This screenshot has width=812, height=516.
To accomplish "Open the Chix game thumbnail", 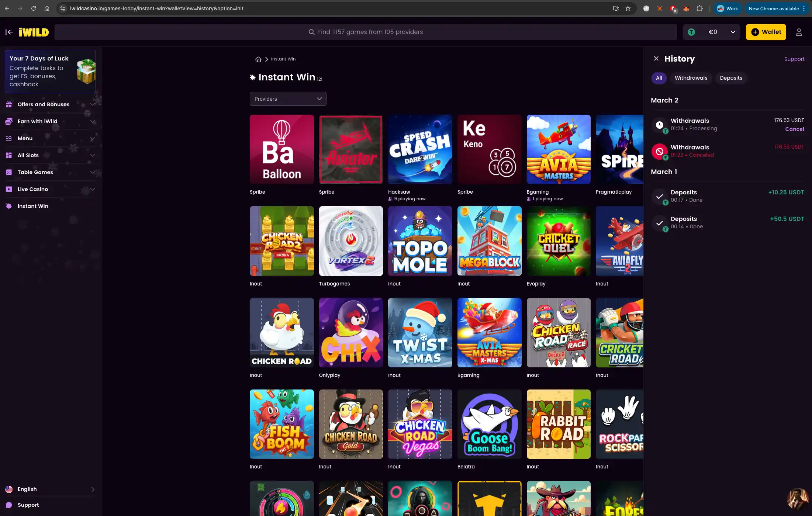I will 351,333.
